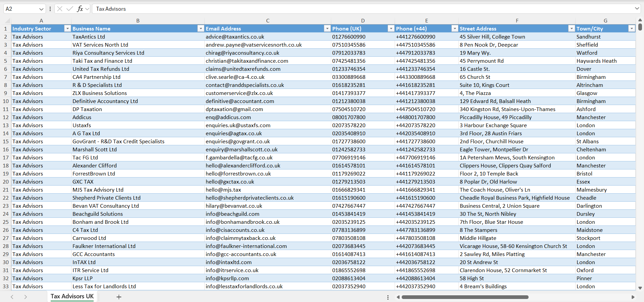This screenshot has width=644, height=302.
Task: Click the vertical scrollbar thumb
Action: (x=640, y=27)
